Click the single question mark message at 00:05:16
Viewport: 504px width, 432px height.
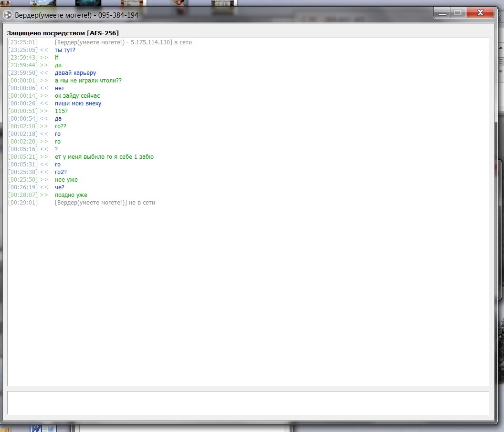(x=56, y=149)
